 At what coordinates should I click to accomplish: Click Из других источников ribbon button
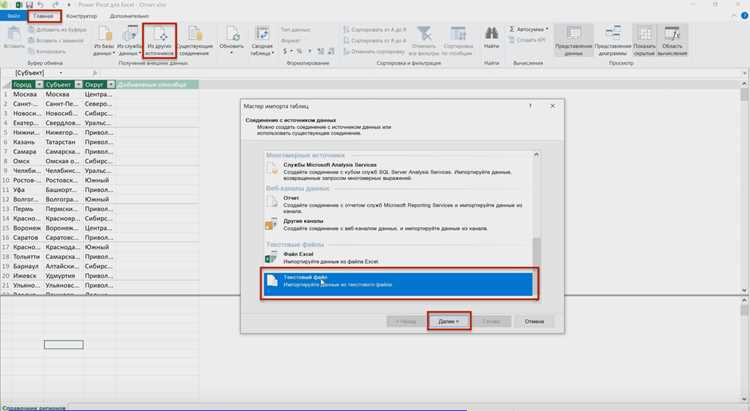(x=159, y=41)
